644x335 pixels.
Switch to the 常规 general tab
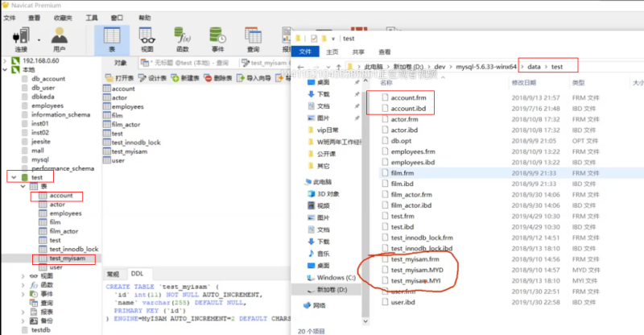click(113, 274)
